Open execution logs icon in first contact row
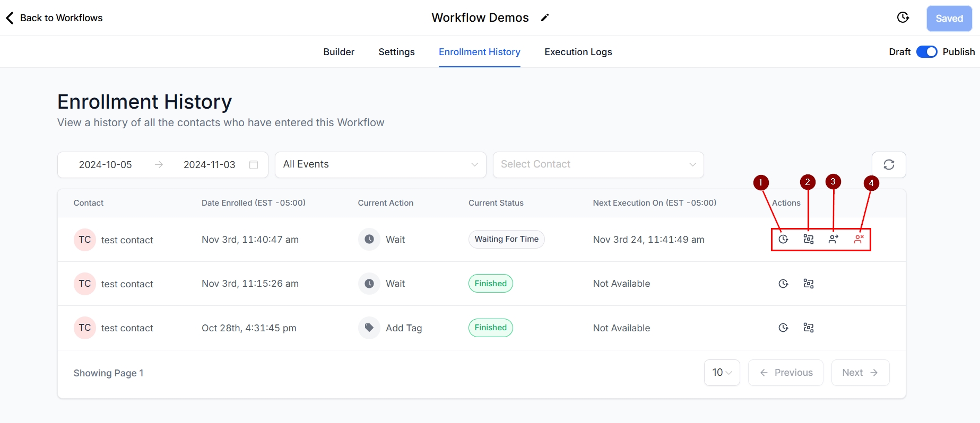 [x=809, y=240]
